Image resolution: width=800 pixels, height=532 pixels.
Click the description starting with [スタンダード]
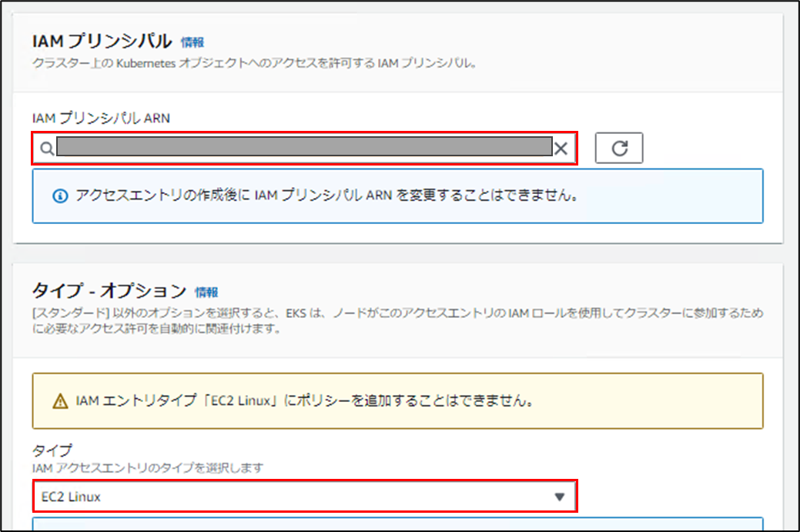[397, 320]
